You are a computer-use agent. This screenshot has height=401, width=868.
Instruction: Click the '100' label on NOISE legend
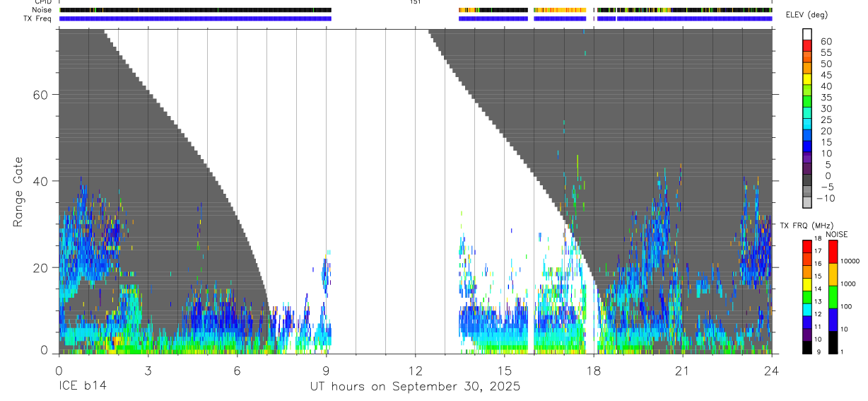click(847, 307)
